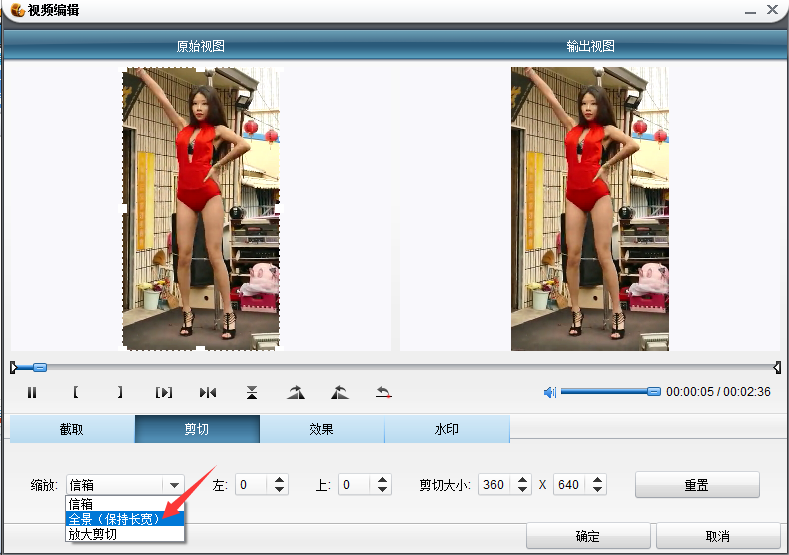Decrease crop height 640 with down arrow
The image size is (789, 555).
pos(597,490)
